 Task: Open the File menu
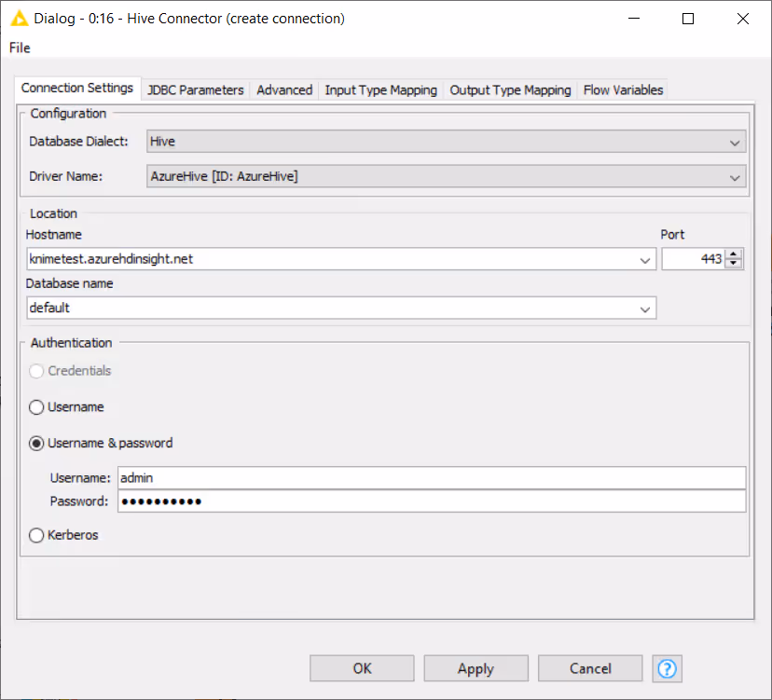click(x=20, y=48)
